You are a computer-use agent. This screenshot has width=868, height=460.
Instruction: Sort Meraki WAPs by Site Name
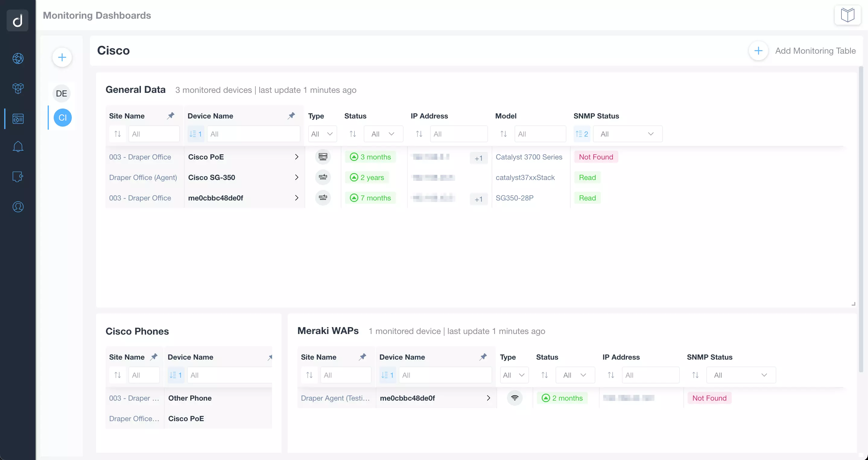click(309, 375)
